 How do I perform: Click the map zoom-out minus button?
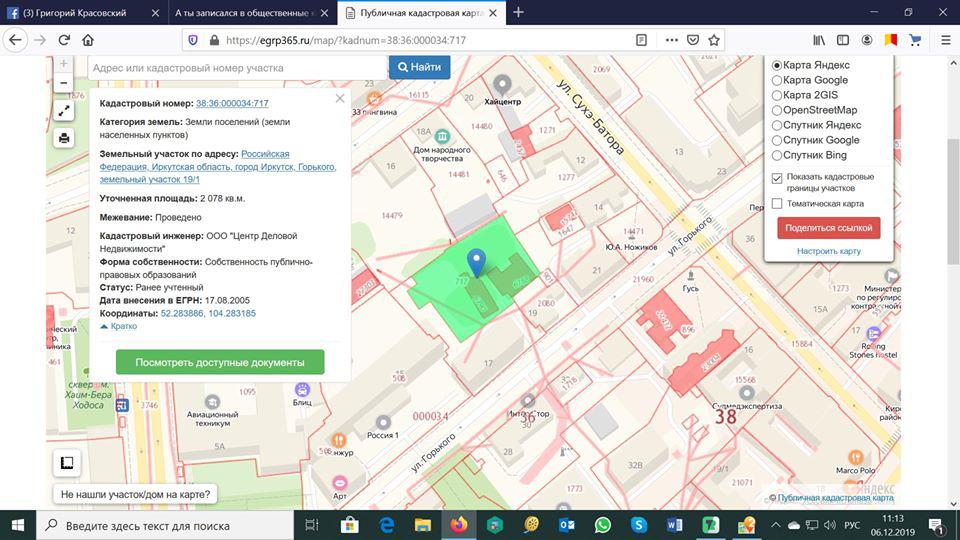[64, 84]
